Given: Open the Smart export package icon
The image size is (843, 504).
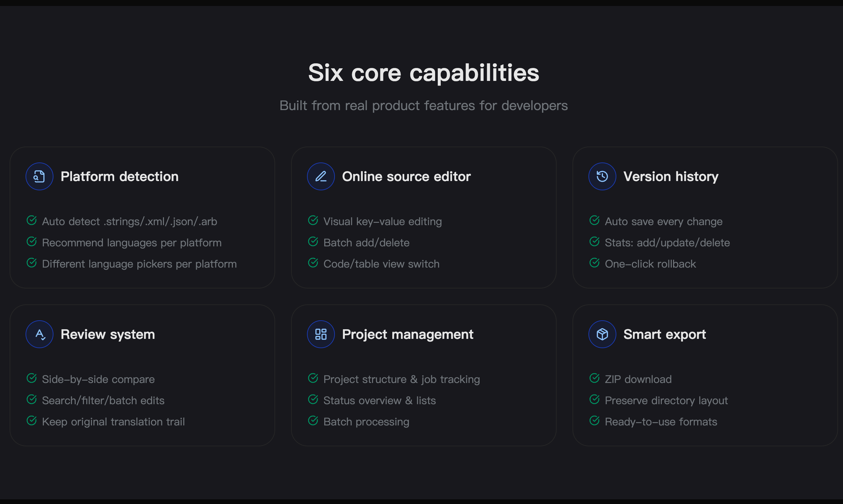Looking at the screenshot, I should click(x=602, y=334).
